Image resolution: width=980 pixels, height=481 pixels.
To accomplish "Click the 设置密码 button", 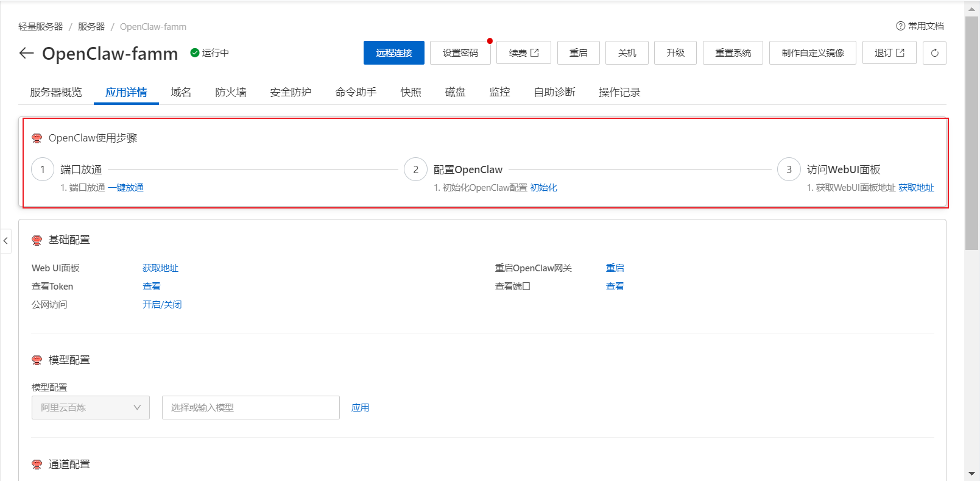I will [460, 53].
